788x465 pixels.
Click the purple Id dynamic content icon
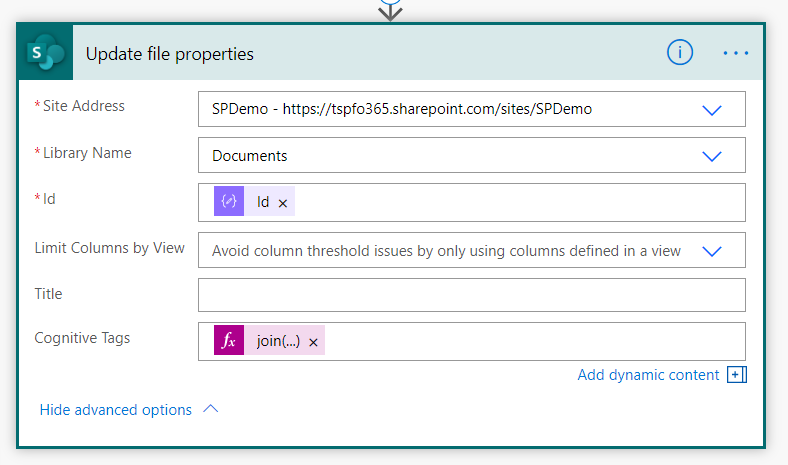click(x=229, y=202)
